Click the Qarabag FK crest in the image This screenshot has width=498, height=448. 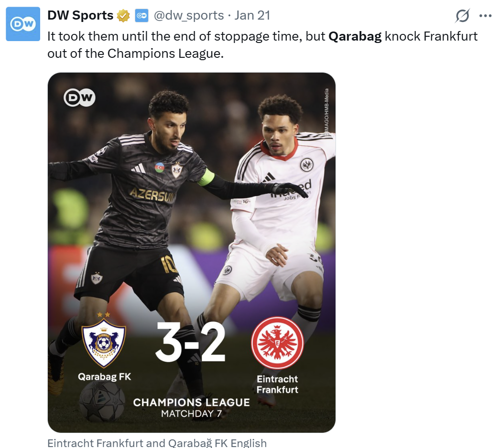coord(104,341)
